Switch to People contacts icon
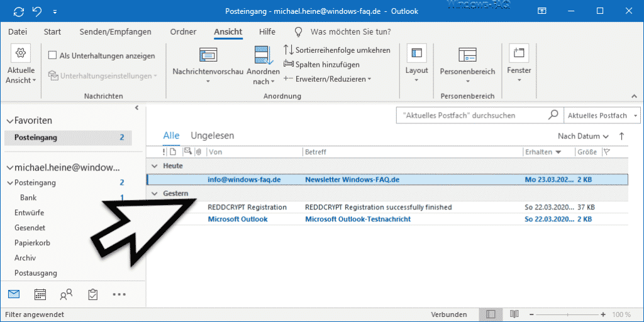Viewport: 644px width, 322px height. [x=66, y=294]
